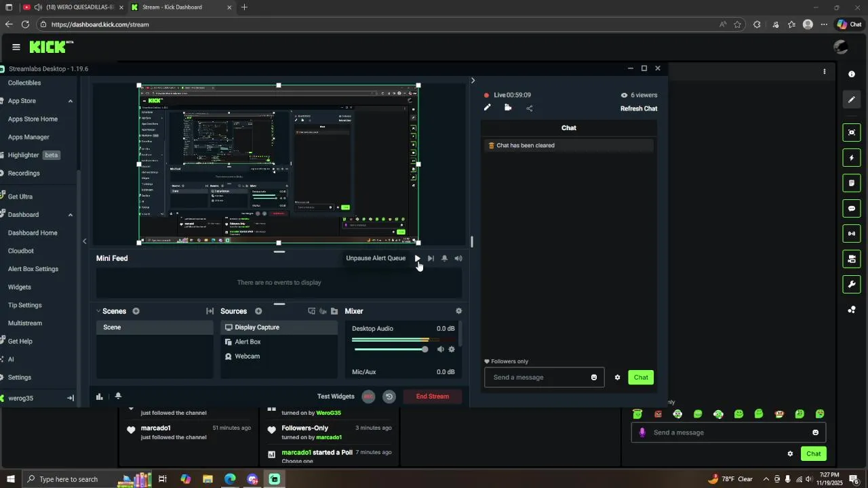Image resolution: width=868 pixels, height=488 pixels.
Task: Open notifications bell in Streamlabs footer
Action: 118,396
